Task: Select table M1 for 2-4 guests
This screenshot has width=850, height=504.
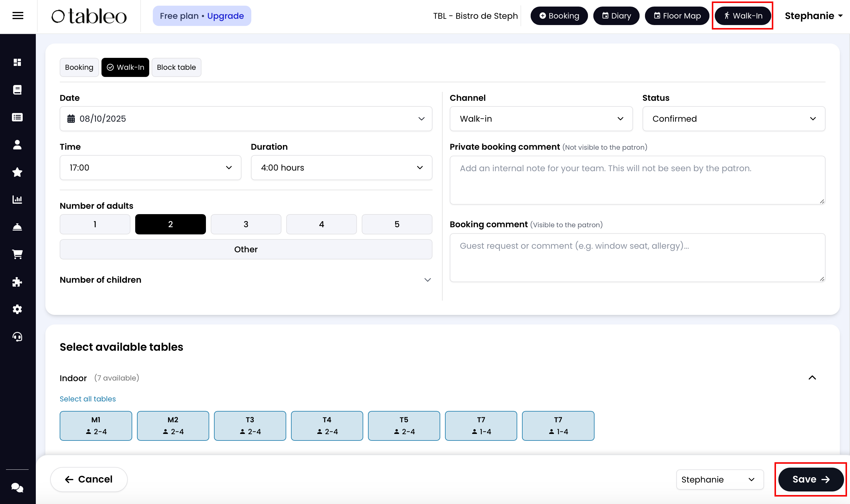Action: [96, 426]
